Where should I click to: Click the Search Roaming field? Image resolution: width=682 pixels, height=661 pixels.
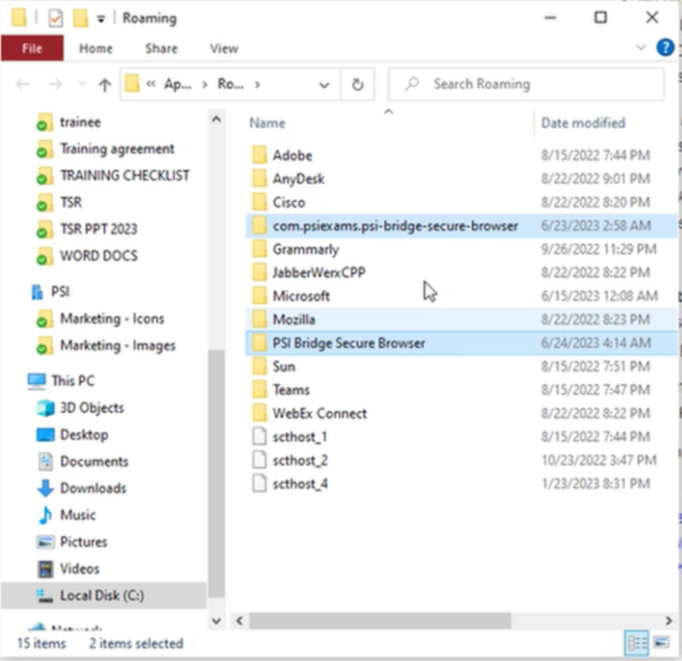point(526,84)
